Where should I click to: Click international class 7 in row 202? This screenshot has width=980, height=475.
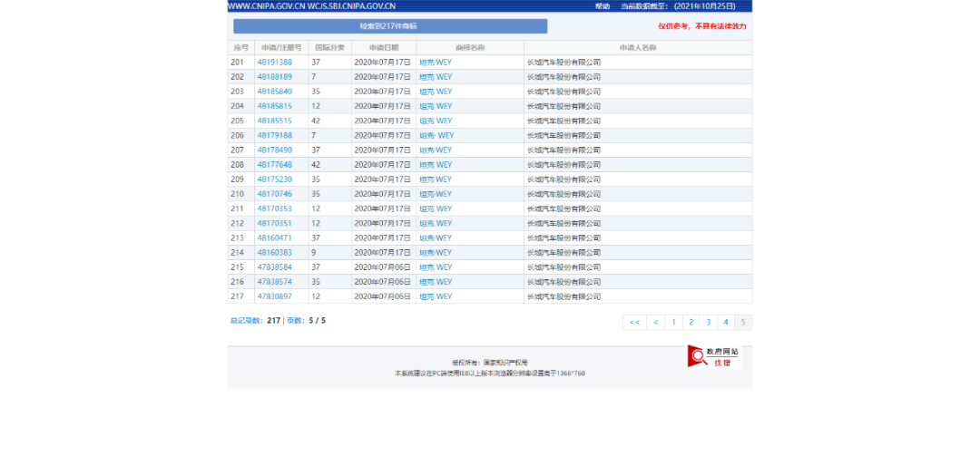click(314, 77)
